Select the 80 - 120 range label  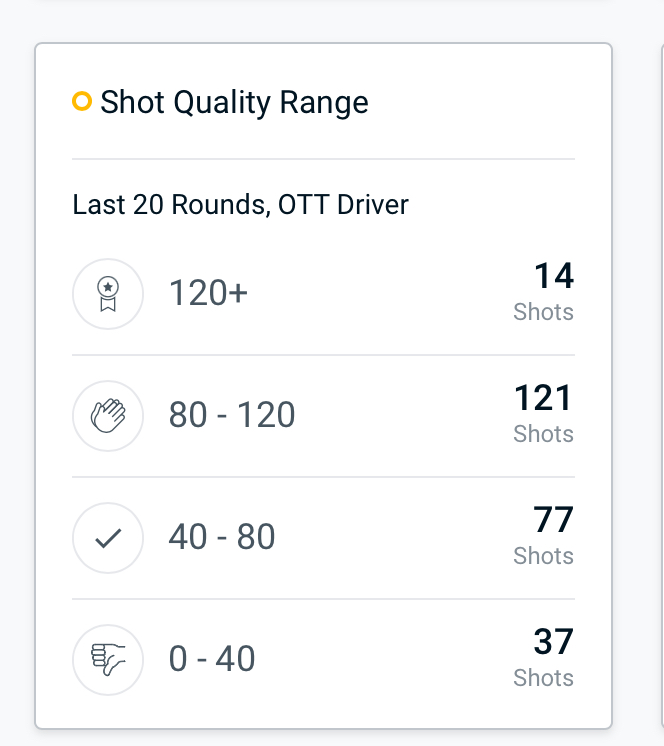click(232, 414)
